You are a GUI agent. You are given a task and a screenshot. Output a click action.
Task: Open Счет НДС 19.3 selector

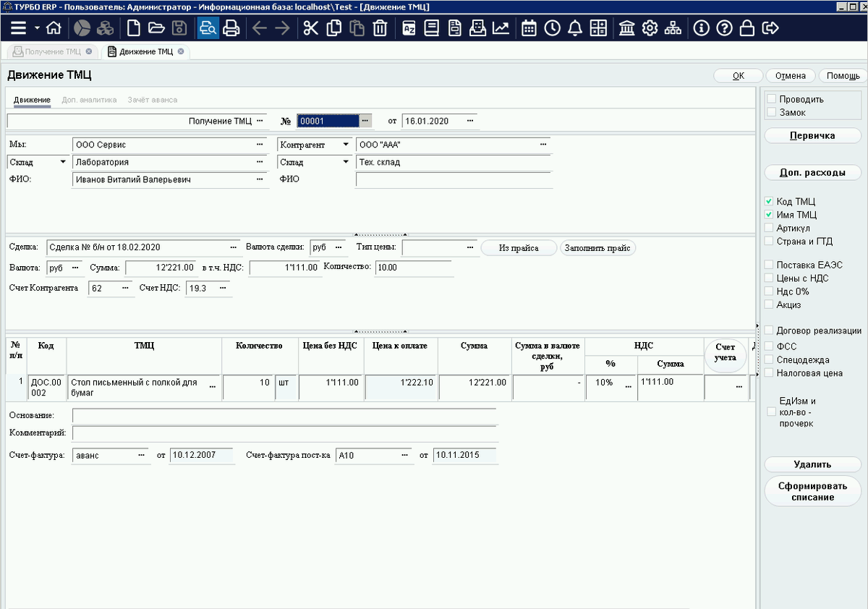coord(223,289)
